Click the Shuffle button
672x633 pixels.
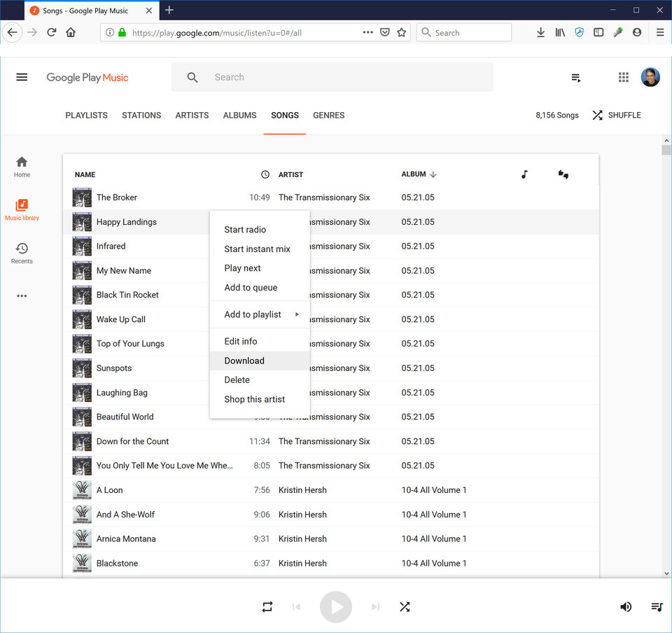pos(616,116)
